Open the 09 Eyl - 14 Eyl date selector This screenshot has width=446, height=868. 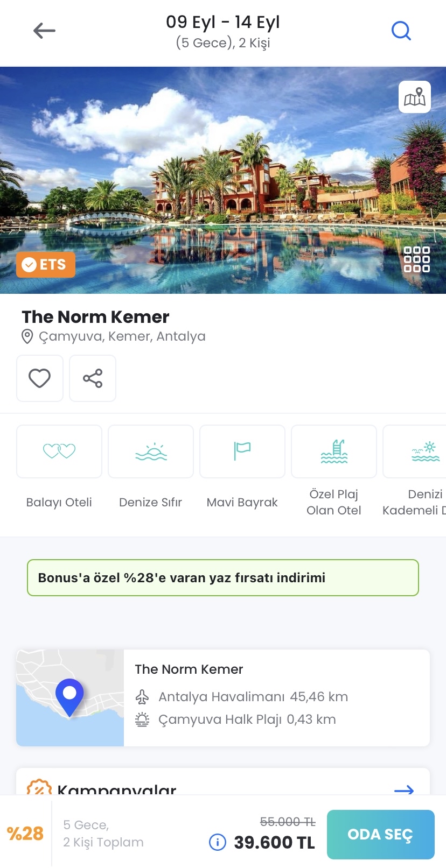click(223, 31)
